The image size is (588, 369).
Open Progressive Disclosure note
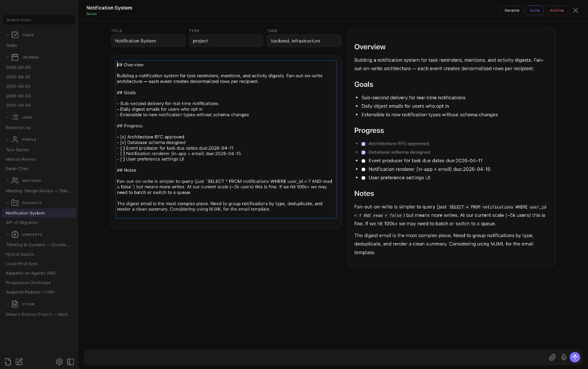(x=39, y=282)
